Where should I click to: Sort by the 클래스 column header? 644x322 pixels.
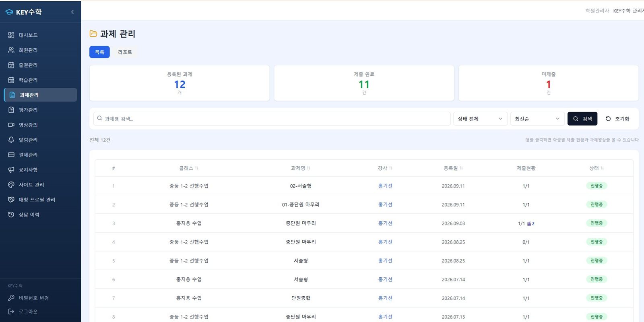tap(189, 168)
